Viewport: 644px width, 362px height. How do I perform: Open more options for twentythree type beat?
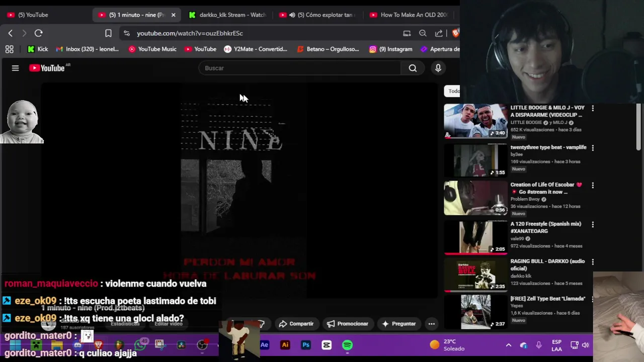click(593, 148)
